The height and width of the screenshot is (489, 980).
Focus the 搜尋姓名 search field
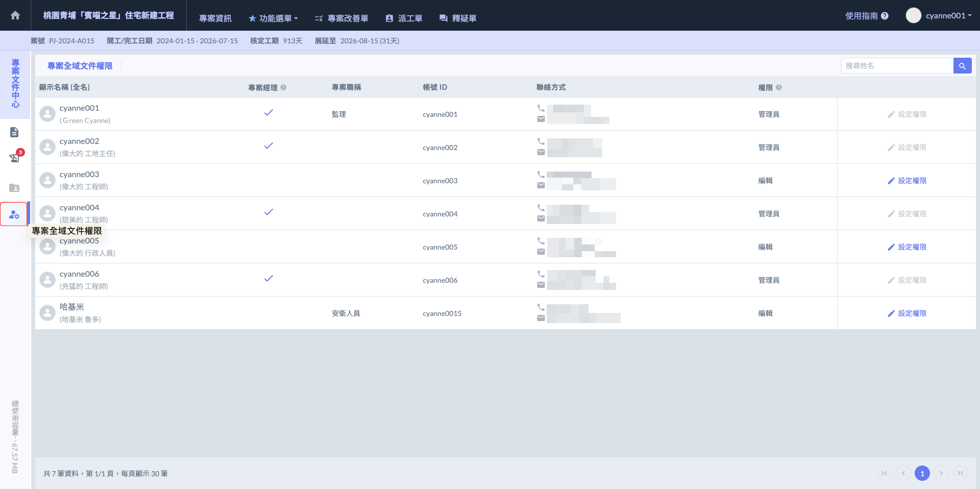point(897,66)
